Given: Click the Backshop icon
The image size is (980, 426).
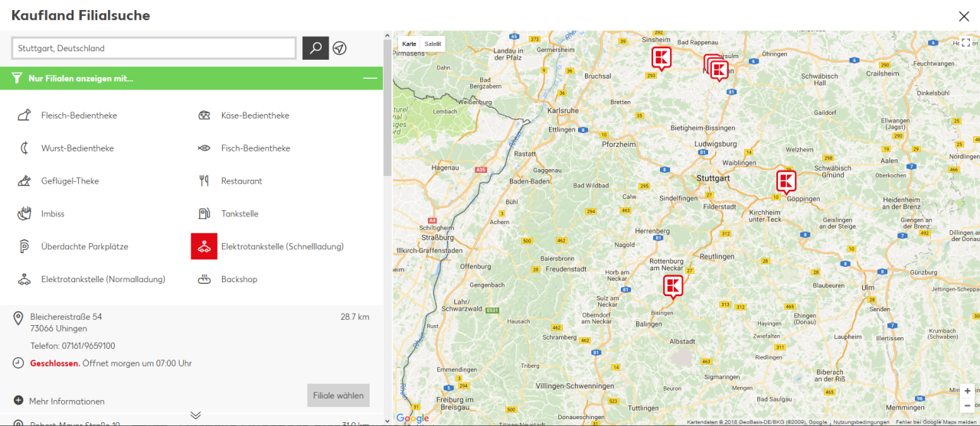Looking at the screenshot, I should [x=204, y=279].
